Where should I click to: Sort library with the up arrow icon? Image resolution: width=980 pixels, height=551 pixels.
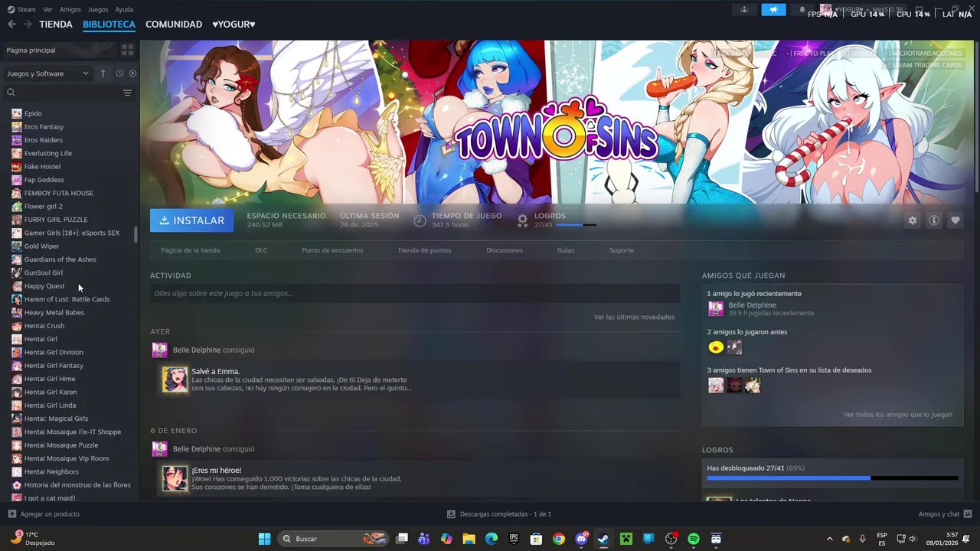(103, 73)
